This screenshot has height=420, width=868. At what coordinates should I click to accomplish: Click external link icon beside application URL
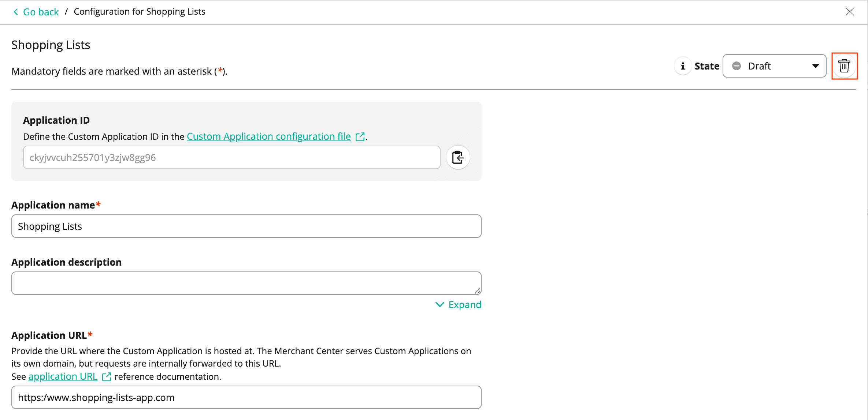107,377
